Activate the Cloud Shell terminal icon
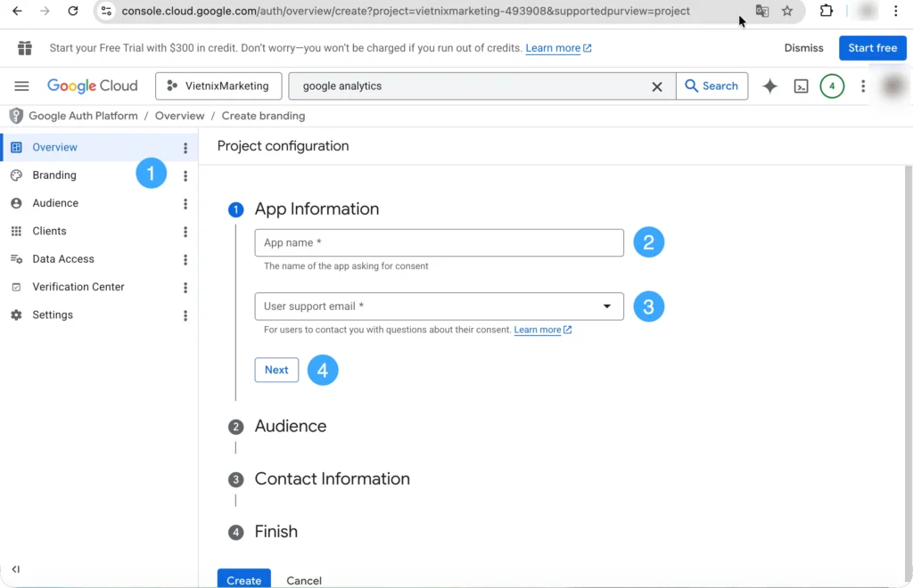This screenshot has height=588, width=913. pyautogui.click(x=802, y=86)
